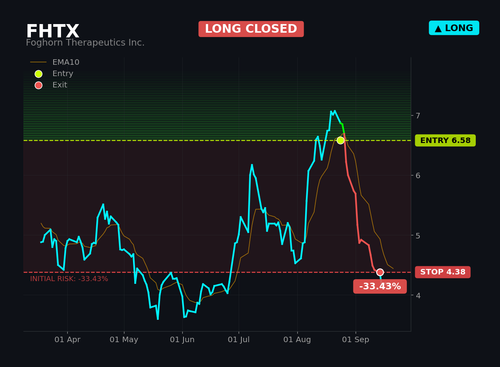Click the price axis value 6

pyautogui.click(x=418, y=175)
